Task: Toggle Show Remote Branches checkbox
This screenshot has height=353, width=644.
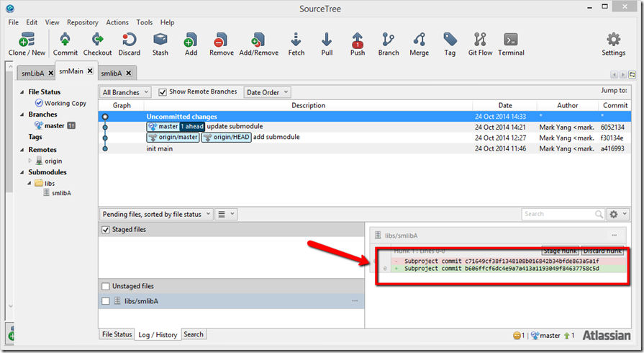Action: point(163,91)
